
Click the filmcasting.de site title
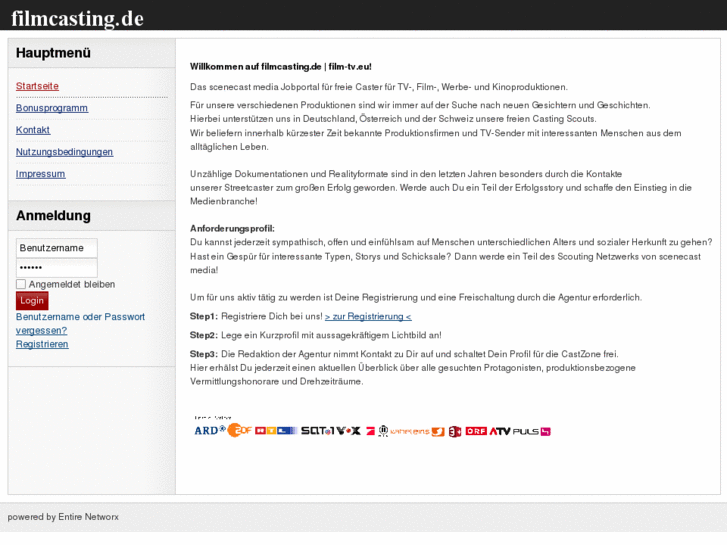[77, 19]
